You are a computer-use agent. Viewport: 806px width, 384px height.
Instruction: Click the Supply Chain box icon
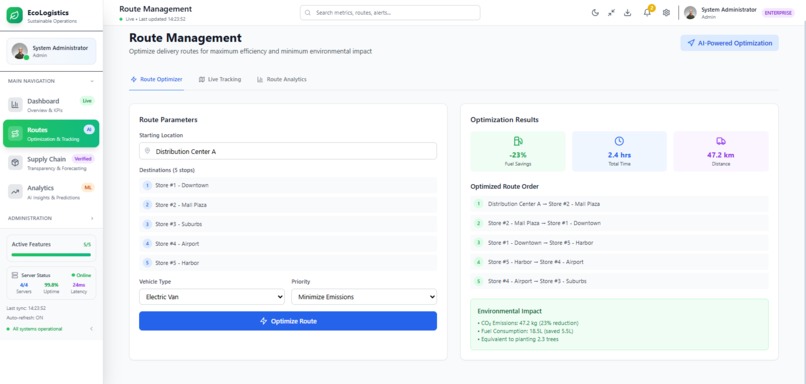coord(15,163)
